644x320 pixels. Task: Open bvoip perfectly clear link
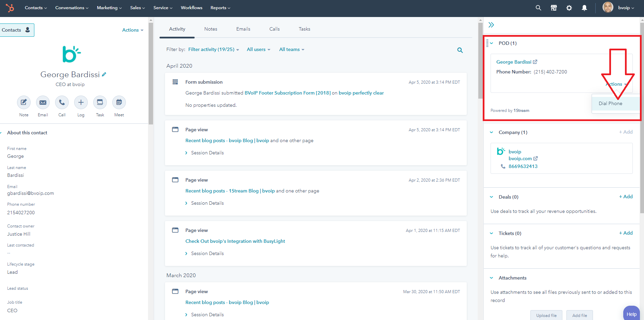(361, 93)
